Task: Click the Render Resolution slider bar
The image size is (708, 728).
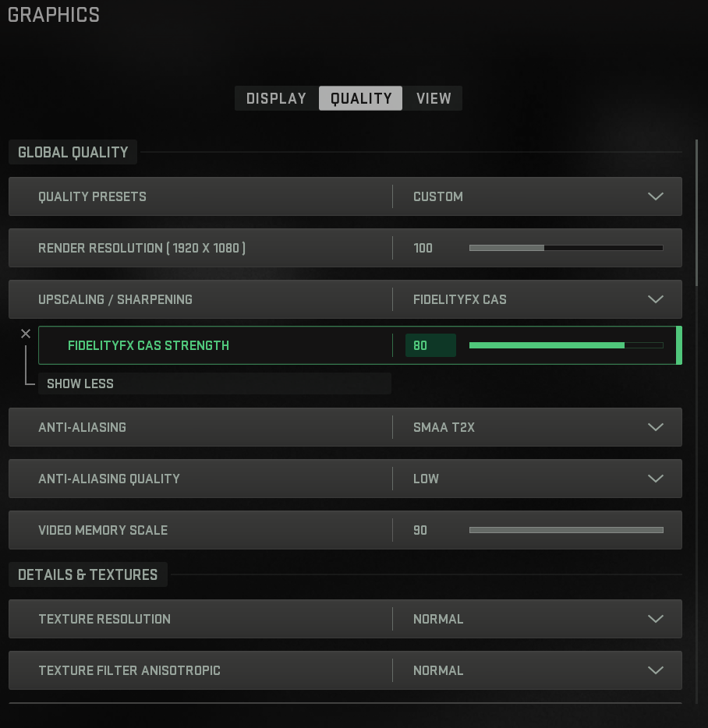Action: click(565, 248)
